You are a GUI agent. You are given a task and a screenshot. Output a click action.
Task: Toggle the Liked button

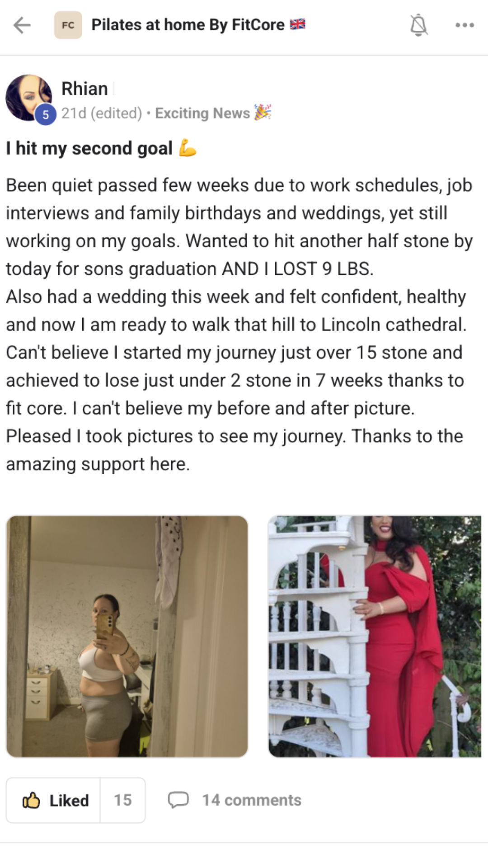pyautogui.click(x=53, y=800)
